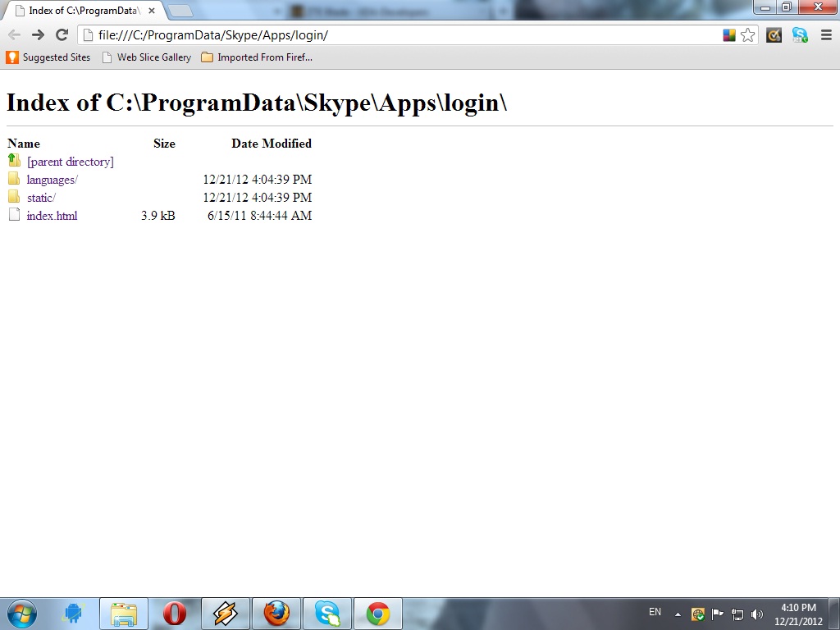The image size is (840, 630).
Task: Open Winamp from the taskbar
Action: coord(225,614)
